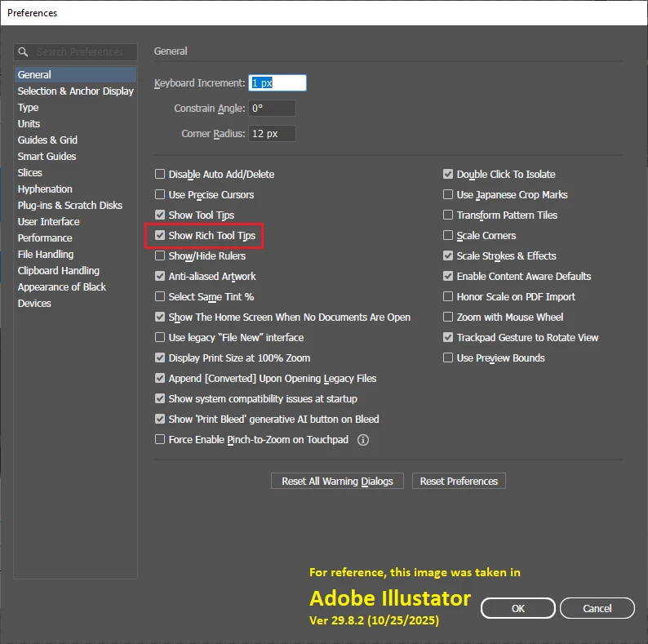Check Zoom with Mouse Wheel

[x=448, y=317]
